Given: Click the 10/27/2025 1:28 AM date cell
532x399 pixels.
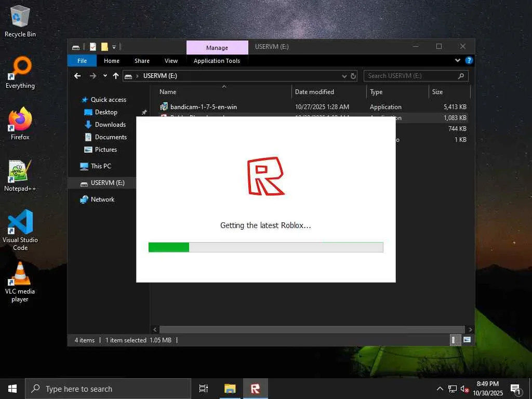Looking at the screenshot, I should pyautogui.click(x=322, y=107).
